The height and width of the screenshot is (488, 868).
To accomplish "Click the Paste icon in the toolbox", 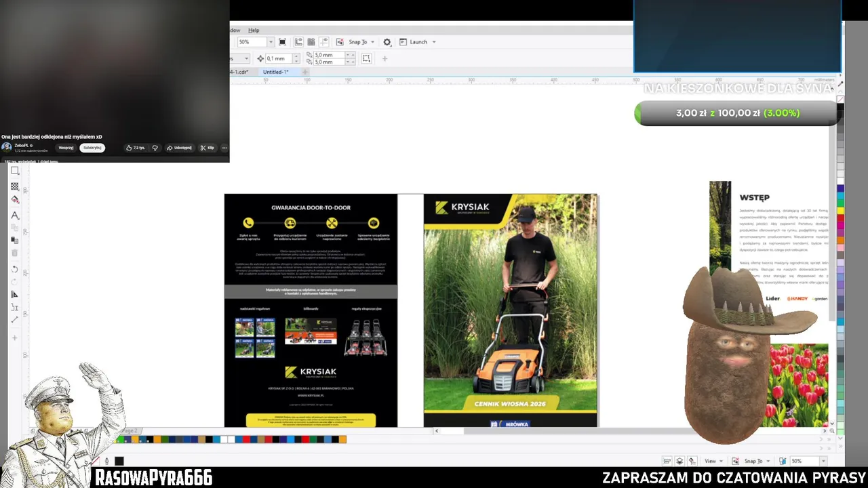I will pos(15,240).
